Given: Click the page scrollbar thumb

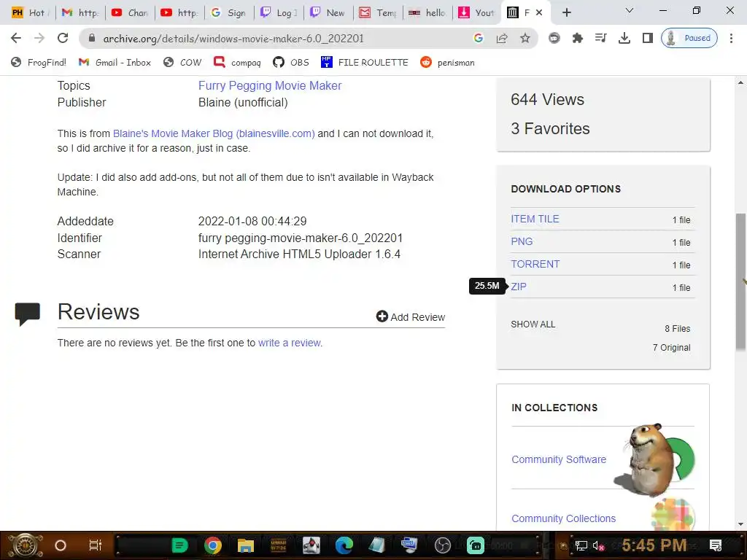Looking at the screenshot, I should [740, 282].
